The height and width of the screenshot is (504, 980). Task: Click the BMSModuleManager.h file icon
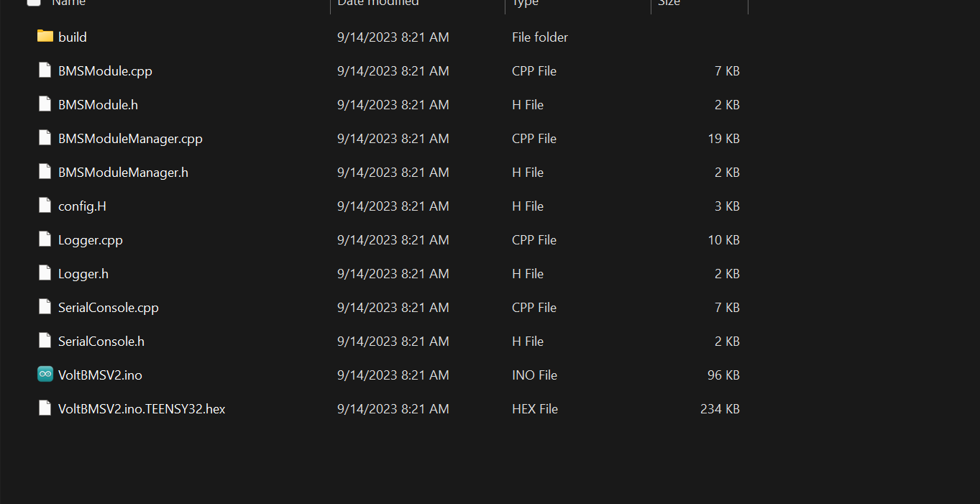tap(45, 172)
